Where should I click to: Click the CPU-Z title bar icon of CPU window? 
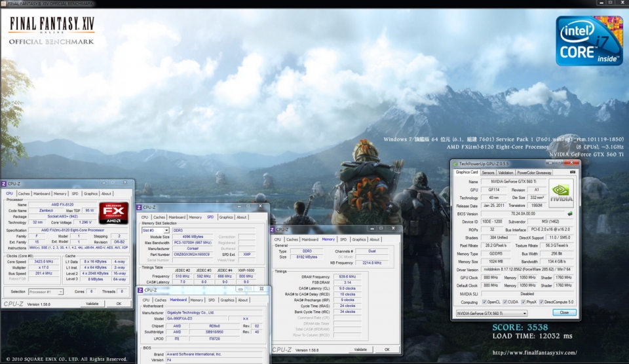click(x=4, y=184)
